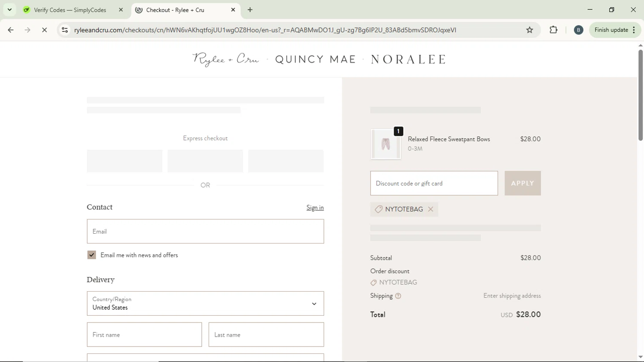Minimize the browser window
644x362 pixels.
coord(590,10)
